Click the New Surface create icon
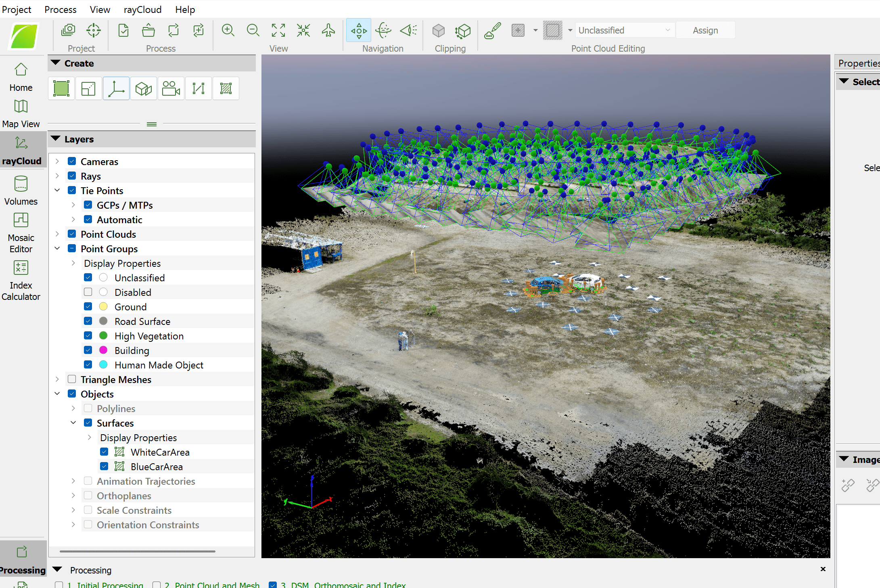This screenshot has height=588, width=880. point(226,88)
